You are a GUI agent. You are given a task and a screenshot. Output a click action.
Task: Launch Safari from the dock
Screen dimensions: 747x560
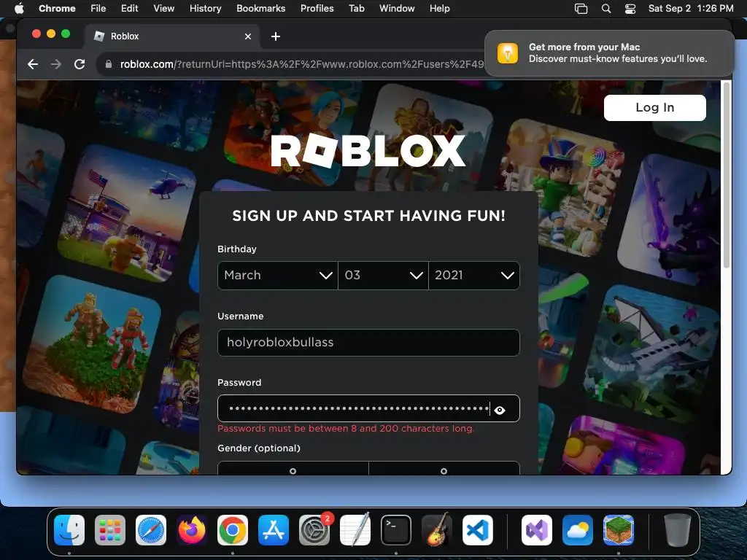pos(151,530)
